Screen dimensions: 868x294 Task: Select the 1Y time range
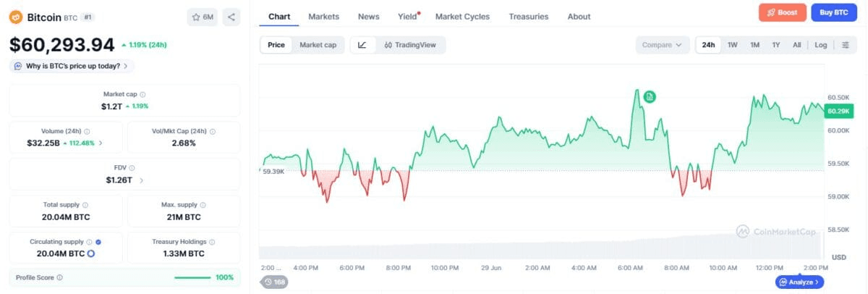point(776,45)
